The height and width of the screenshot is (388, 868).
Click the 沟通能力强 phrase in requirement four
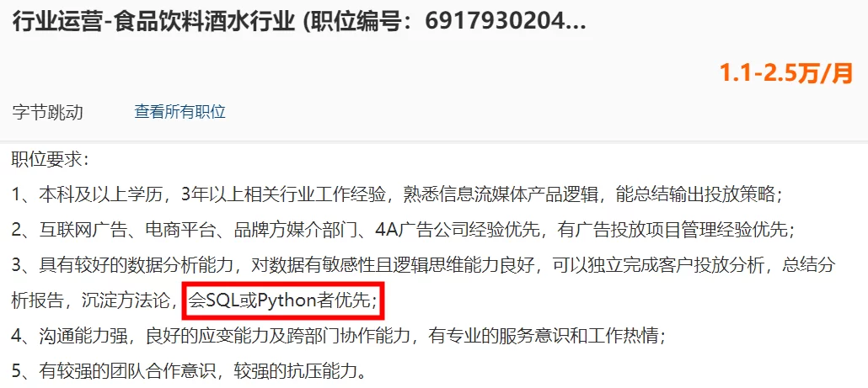83,337
